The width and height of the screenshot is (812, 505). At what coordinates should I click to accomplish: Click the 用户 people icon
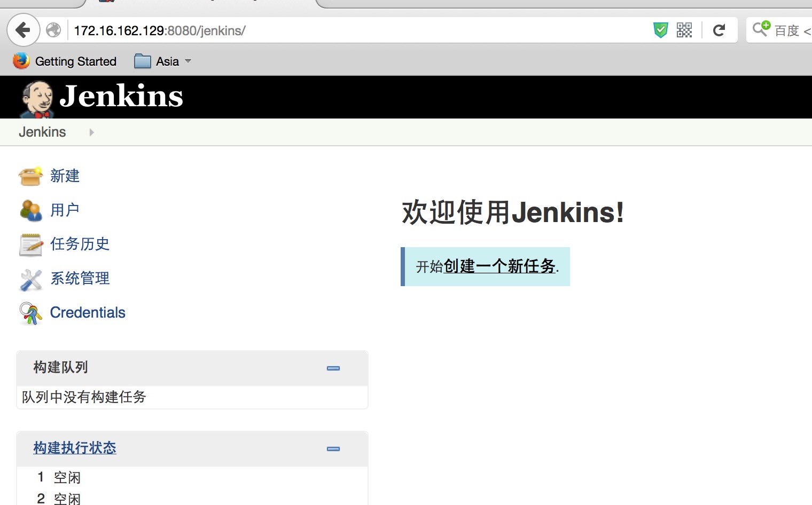[30, 210]
